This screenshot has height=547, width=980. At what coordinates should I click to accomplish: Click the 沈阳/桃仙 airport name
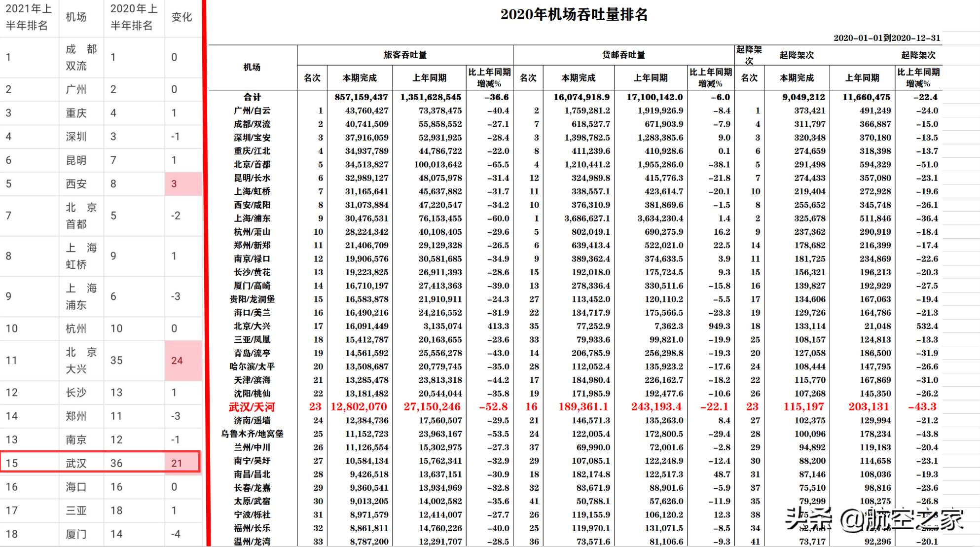click(x=252, y=394)
